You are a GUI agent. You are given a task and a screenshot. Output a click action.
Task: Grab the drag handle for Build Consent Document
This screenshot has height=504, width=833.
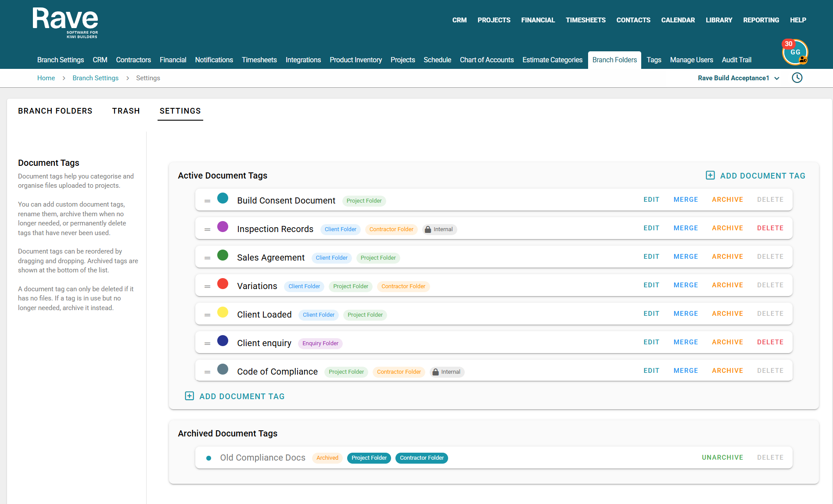[x=208, y=201]
